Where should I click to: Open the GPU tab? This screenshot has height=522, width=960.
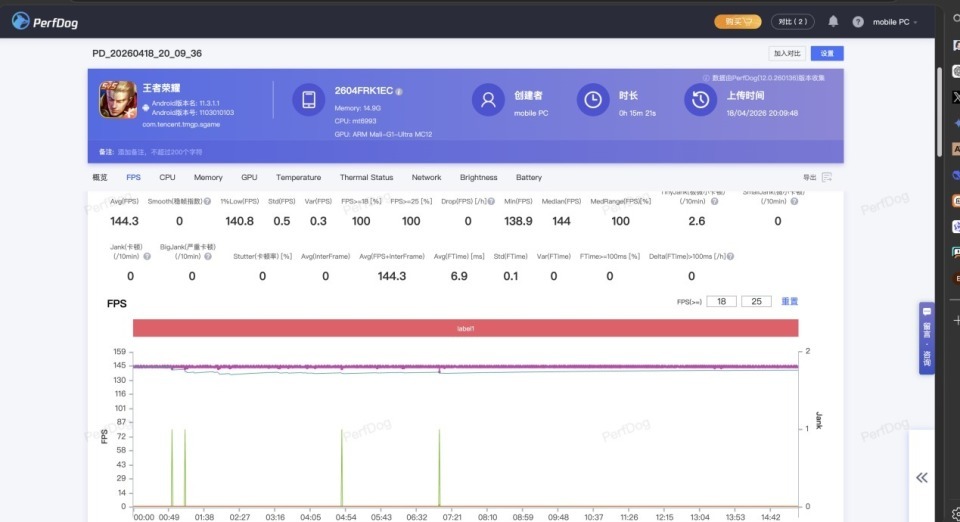pyautogui.click(x=249, y=177)
